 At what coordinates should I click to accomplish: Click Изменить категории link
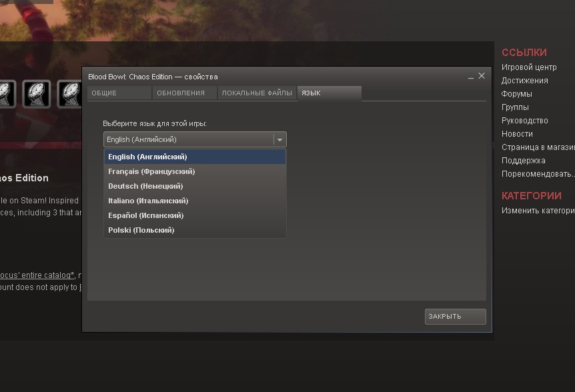coord(538,211)
